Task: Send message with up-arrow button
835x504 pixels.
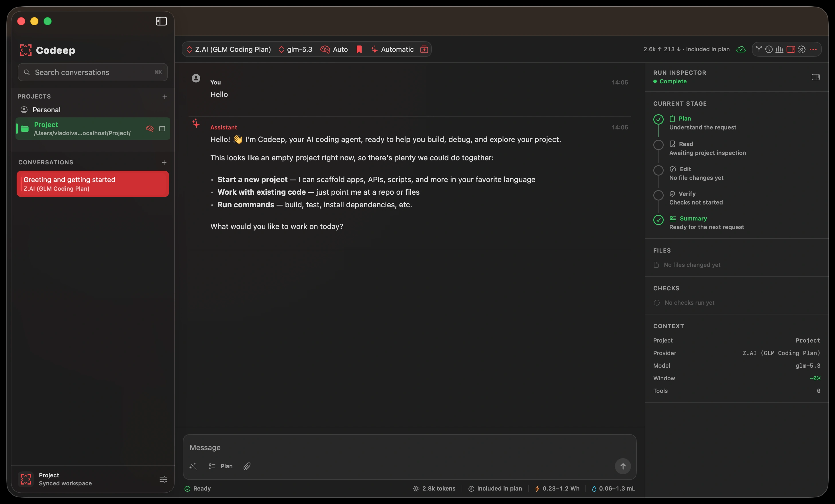Action: 623,466
